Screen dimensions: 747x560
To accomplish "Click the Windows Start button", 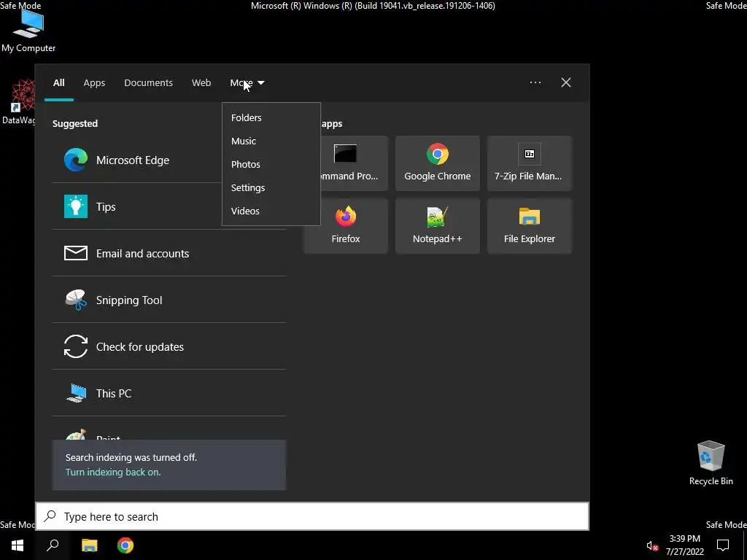I will click(18, 545).
